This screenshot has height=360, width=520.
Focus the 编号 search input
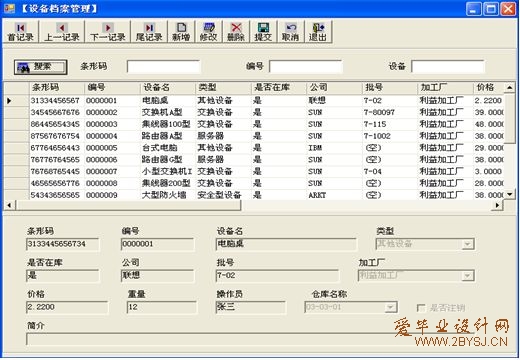tap(306, 67)
